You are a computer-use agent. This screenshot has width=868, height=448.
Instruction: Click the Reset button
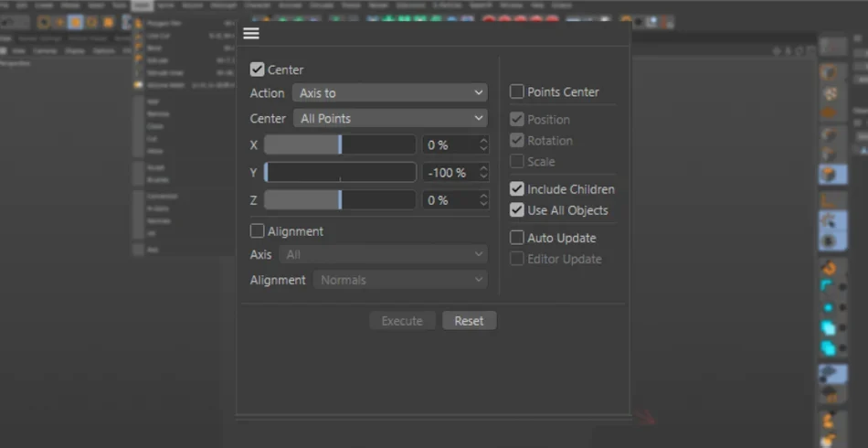click(x=469, y=321)
